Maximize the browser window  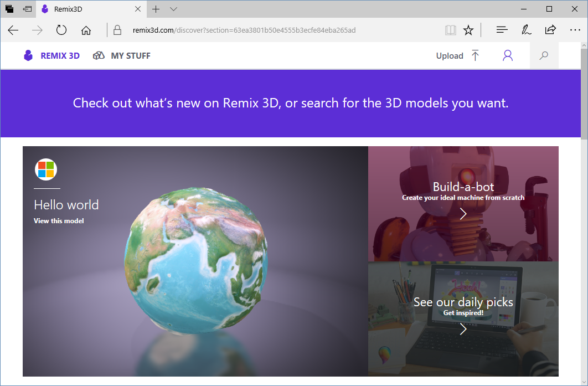coord(549,9)
